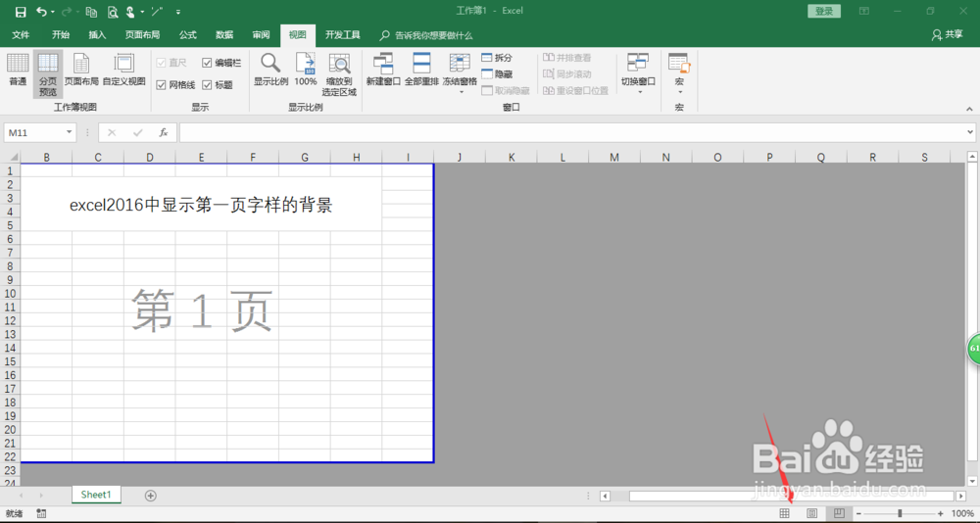Click the Insert Function fx button
Screen dimensions: 980x523
(x=164, y=132)
